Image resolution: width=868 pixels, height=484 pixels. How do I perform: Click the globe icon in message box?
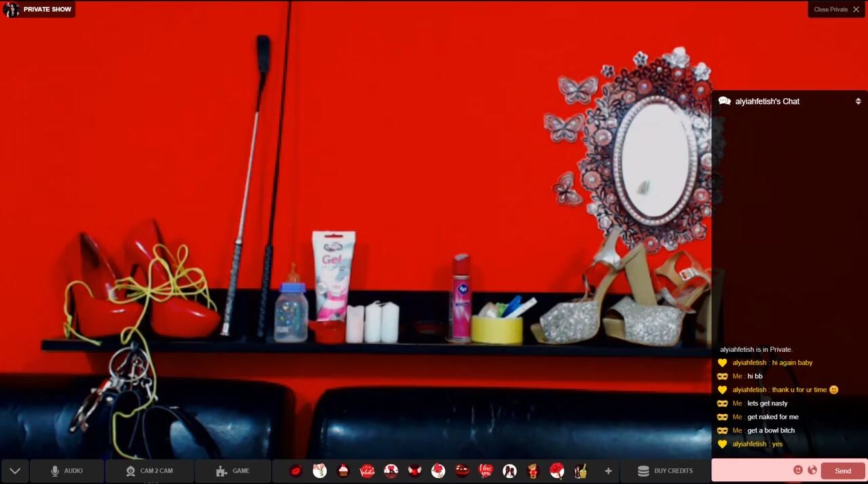(812, 470)
